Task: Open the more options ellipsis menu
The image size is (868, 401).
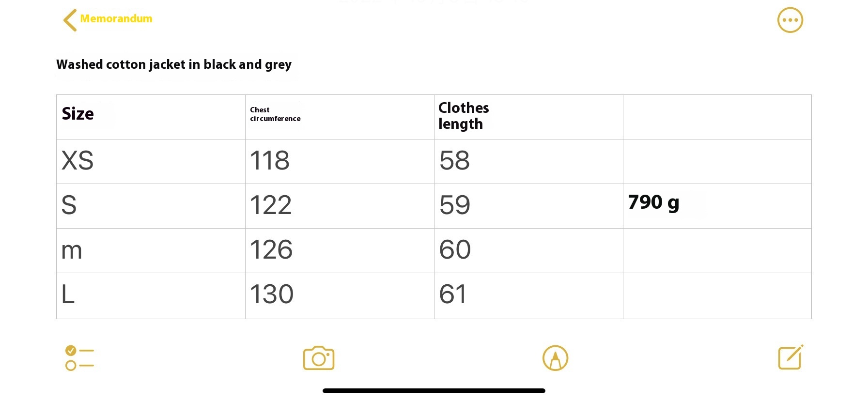Action: [790, 20]
